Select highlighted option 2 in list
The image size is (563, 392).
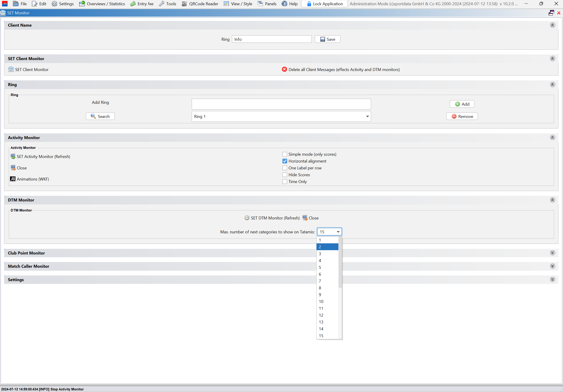click(x=327, y=247)
